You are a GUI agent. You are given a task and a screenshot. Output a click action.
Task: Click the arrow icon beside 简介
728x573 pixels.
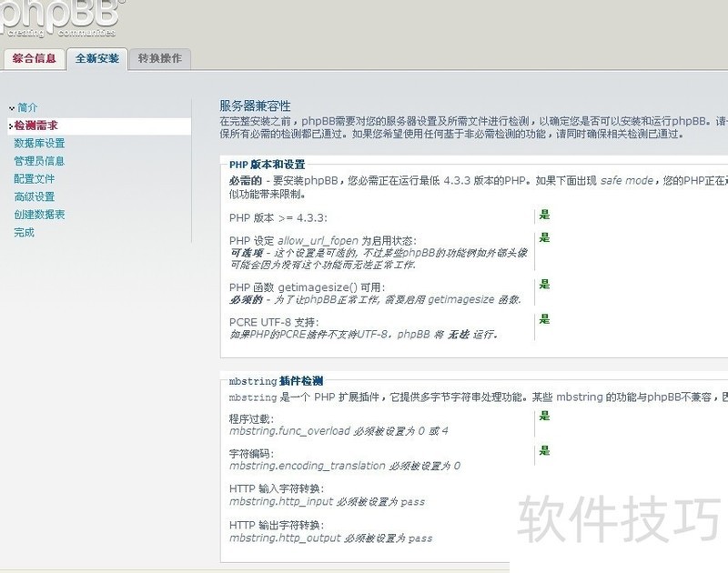pos(12,108)
